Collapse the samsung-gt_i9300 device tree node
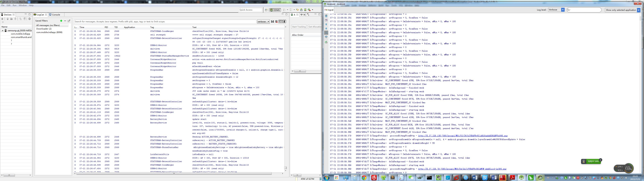644x181 pixels. pyautogui.click(x=3, y=31)
